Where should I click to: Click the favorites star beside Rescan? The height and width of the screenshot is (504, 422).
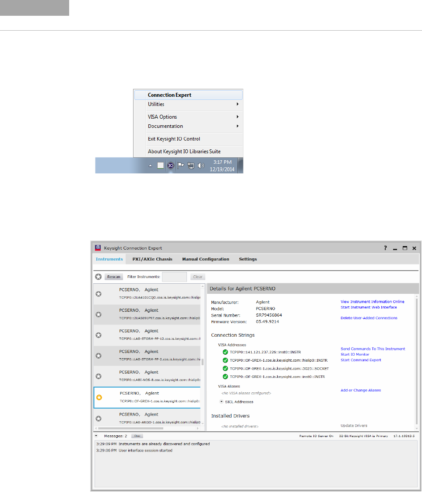[x=98, y=277]
